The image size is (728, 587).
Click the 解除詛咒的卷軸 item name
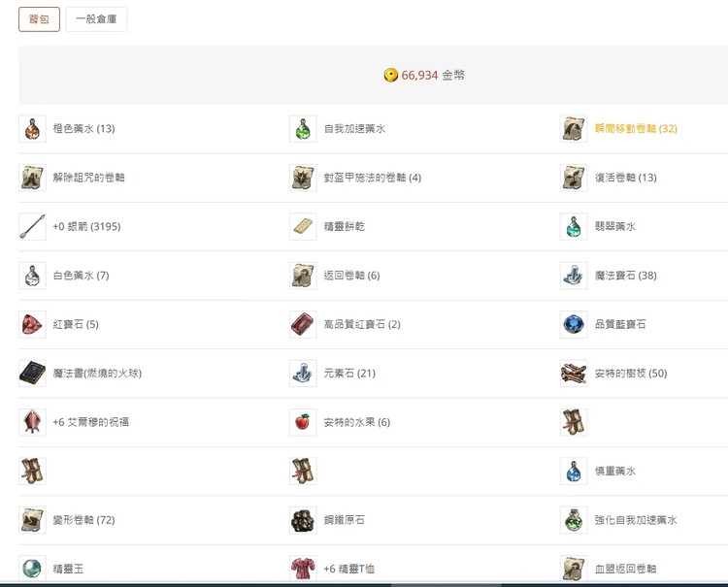pos(88,178)
